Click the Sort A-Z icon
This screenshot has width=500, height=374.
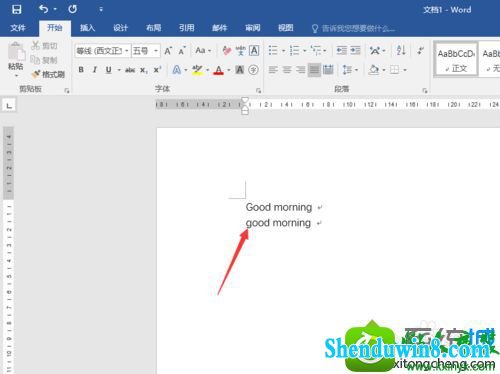click(x=401, y=51)
